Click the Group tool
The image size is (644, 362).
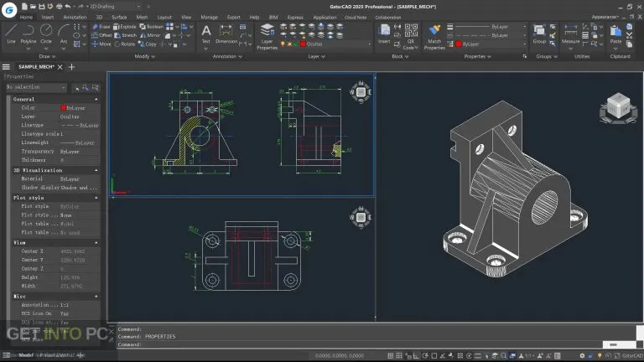(539, 34)
